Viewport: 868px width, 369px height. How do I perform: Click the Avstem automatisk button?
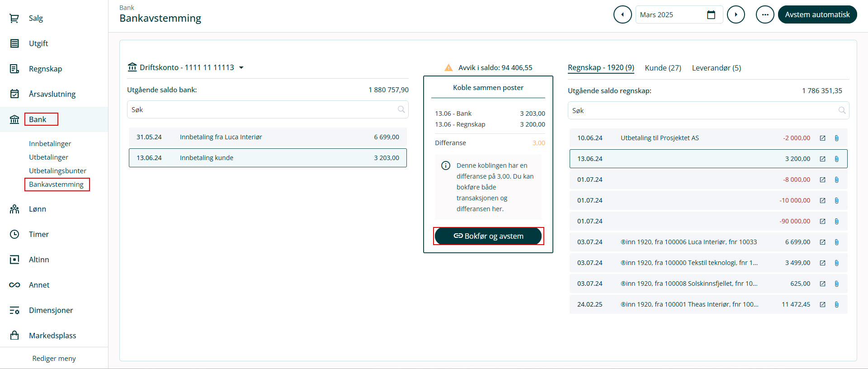coord(817,14)
